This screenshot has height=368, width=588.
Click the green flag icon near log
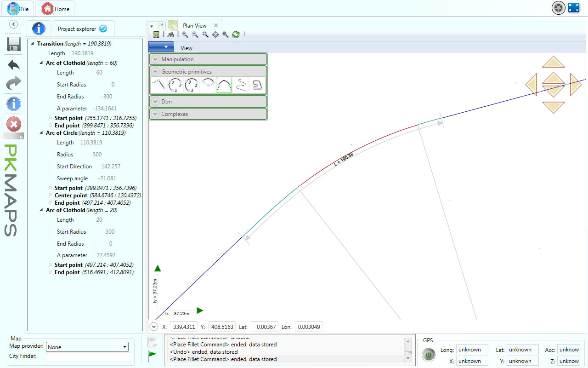[153, 355]
